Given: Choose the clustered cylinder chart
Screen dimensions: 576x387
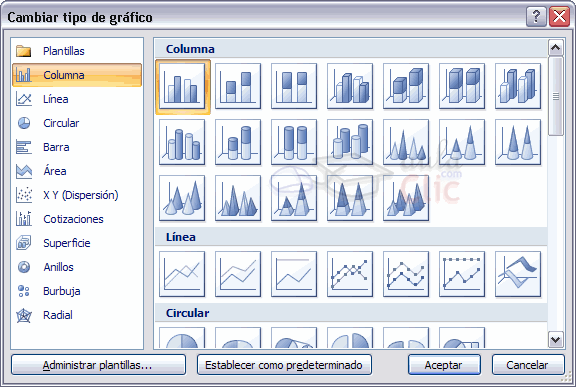Looking at the screenshot, I should (x=182, y=142).
